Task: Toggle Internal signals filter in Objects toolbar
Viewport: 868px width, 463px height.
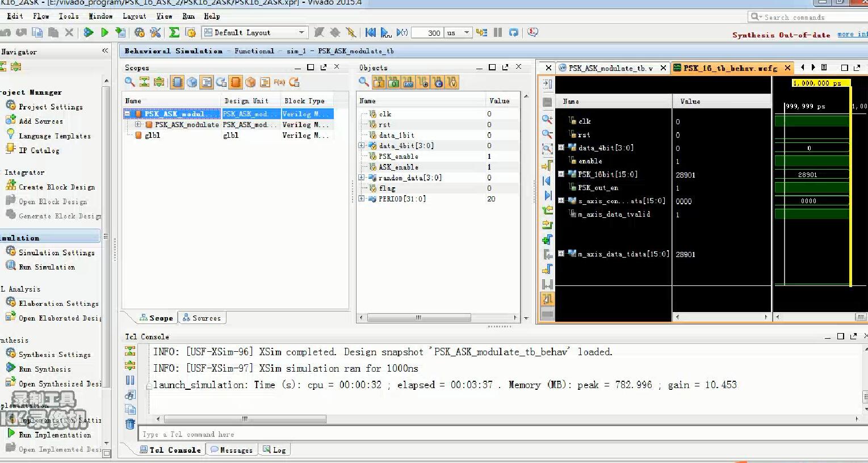Action: (423, 82)
